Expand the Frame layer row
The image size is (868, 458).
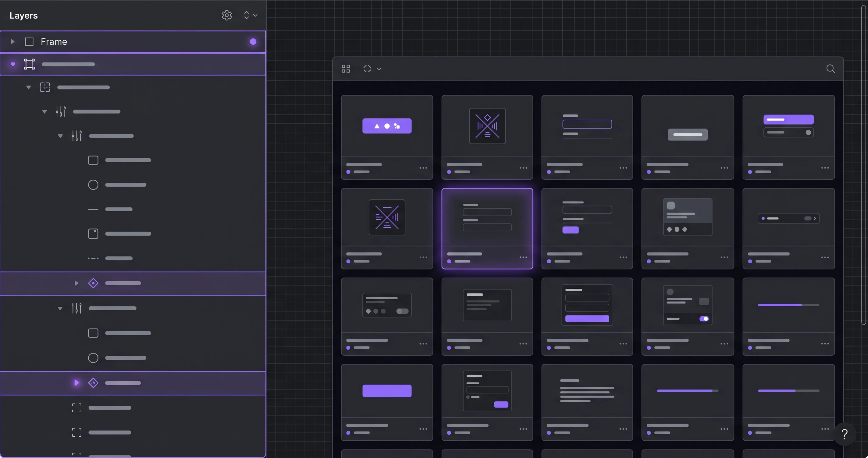13,41
